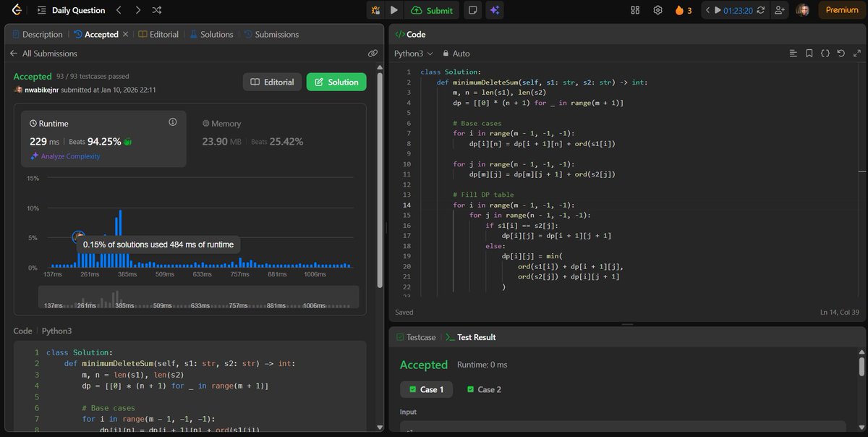868x437 pixels.
Task: Click the invite user icon
Action: [x=779, y=11]
